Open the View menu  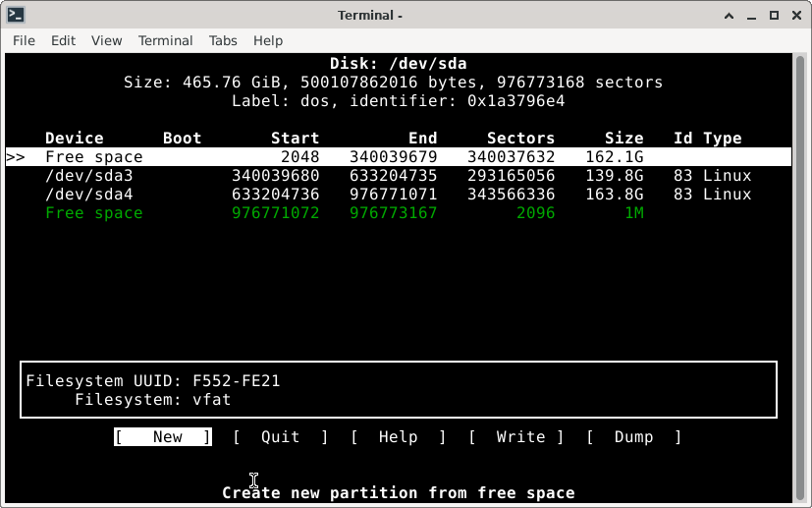coord(106,40)
